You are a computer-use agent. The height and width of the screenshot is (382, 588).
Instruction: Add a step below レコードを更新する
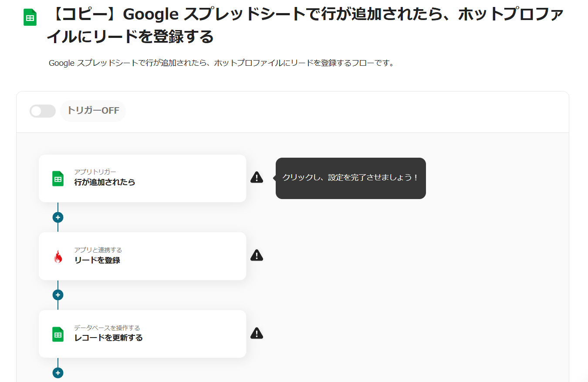(58, 373)
